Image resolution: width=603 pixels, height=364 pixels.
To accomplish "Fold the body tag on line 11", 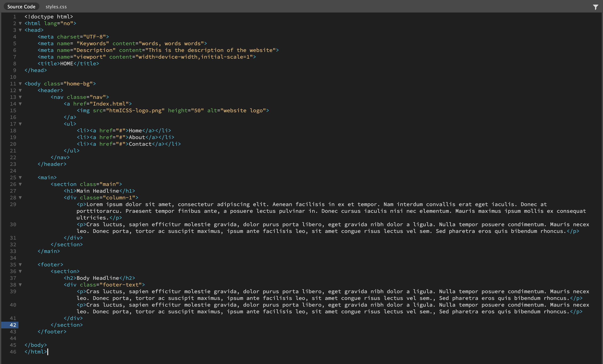I will 20,84.
